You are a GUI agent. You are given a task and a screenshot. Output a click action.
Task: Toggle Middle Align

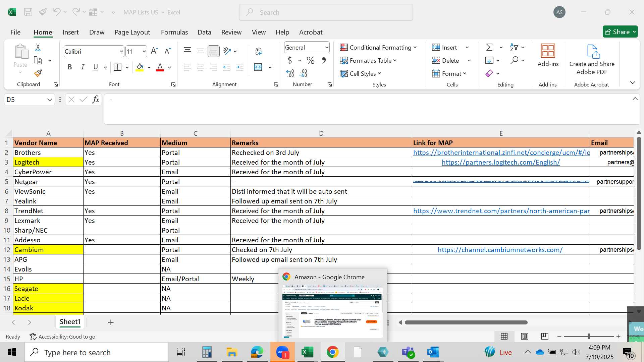click(x=201, y=51)
